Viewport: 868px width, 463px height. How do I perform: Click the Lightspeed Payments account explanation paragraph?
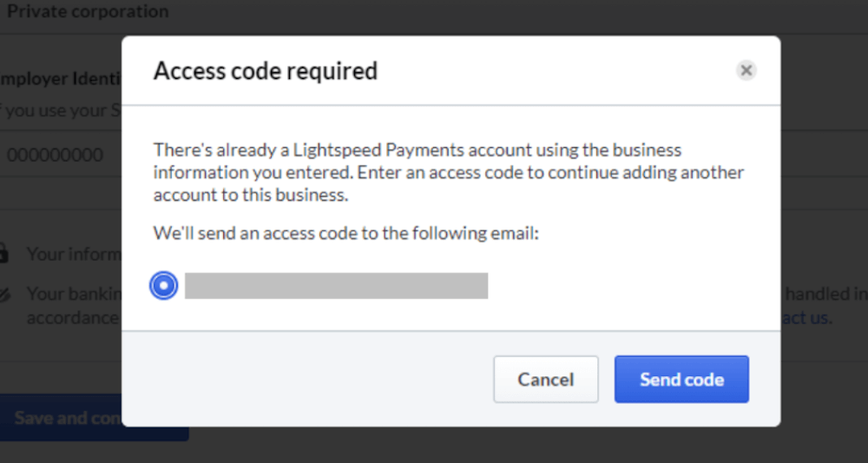click(x=448, y=172)
